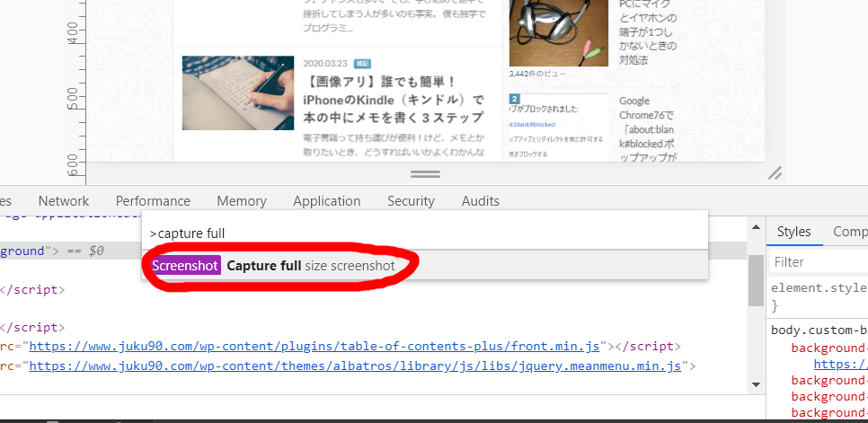This screenshot has width=868, height=423.
Task: Select the Application tab
Action: pyautogui.click(x=326, y=200)
